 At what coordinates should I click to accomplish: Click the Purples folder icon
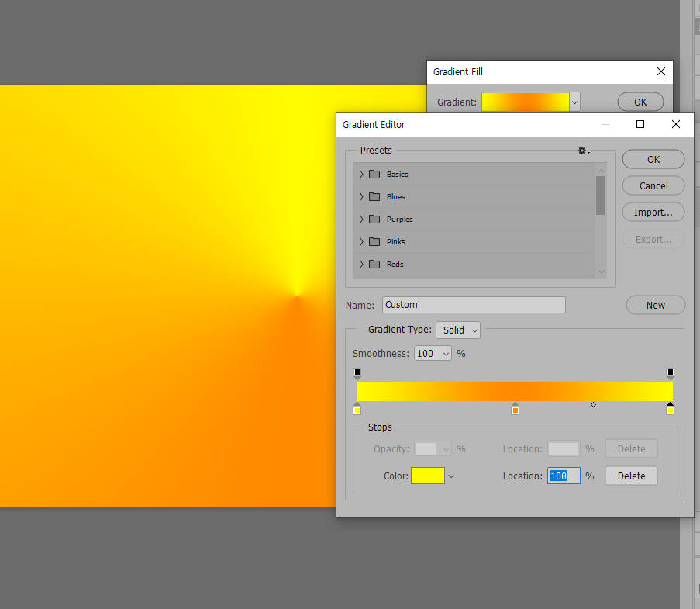click(374, 219)
